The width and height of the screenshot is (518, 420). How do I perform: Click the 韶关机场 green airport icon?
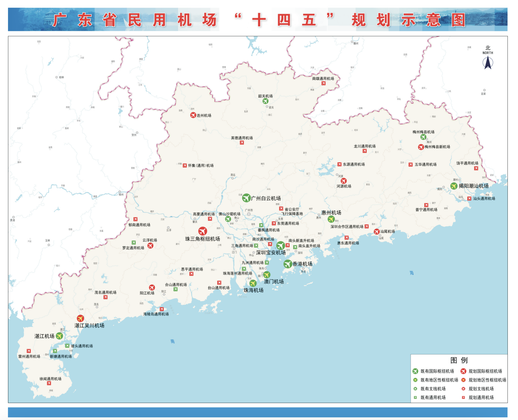click(265, 101)
